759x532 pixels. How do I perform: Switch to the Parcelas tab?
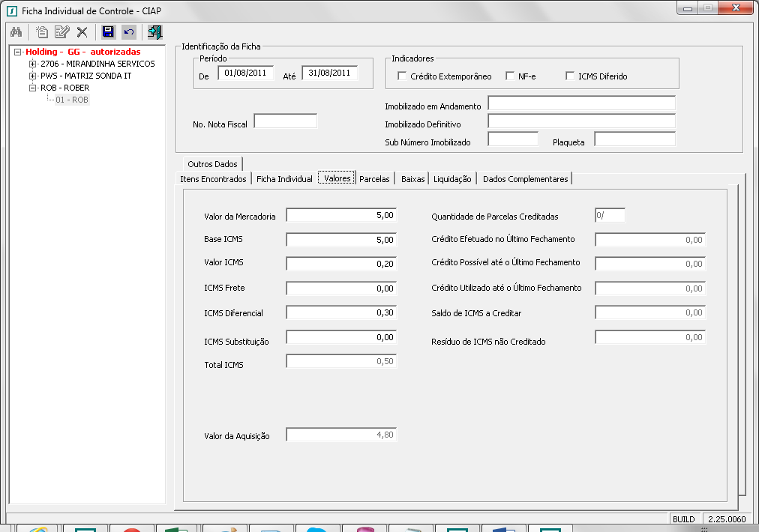click(374, 179)
